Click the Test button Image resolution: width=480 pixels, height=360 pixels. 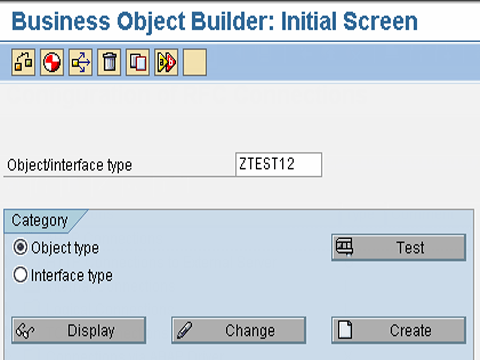[x=399, y=247]
